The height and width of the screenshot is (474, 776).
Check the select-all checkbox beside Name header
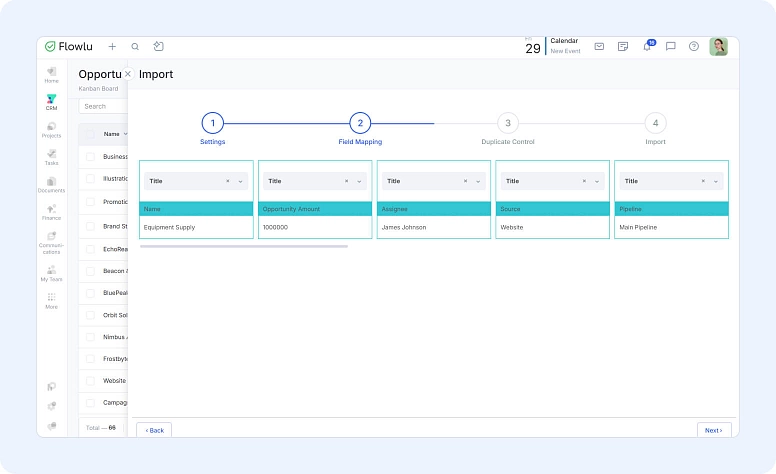point(90,133)
